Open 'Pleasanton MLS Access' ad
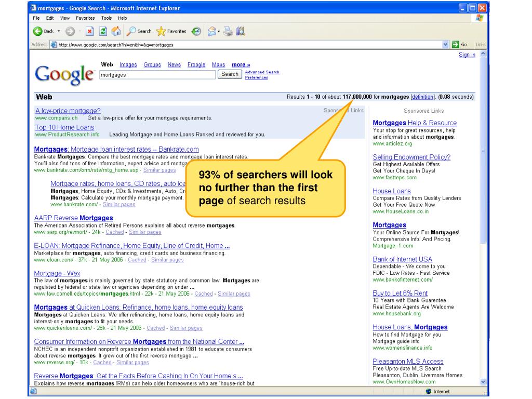 [408, 362]
